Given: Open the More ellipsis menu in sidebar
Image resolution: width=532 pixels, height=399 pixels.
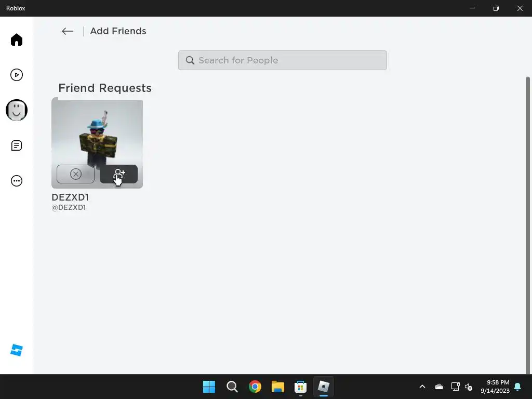Looking at the screenshot, I should (16, 181).
